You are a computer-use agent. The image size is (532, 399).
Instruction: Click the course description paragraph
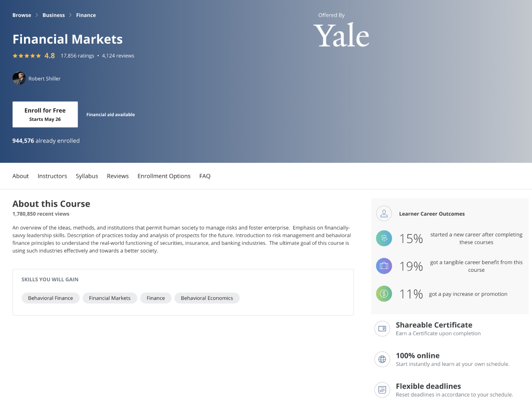(182, 239)
